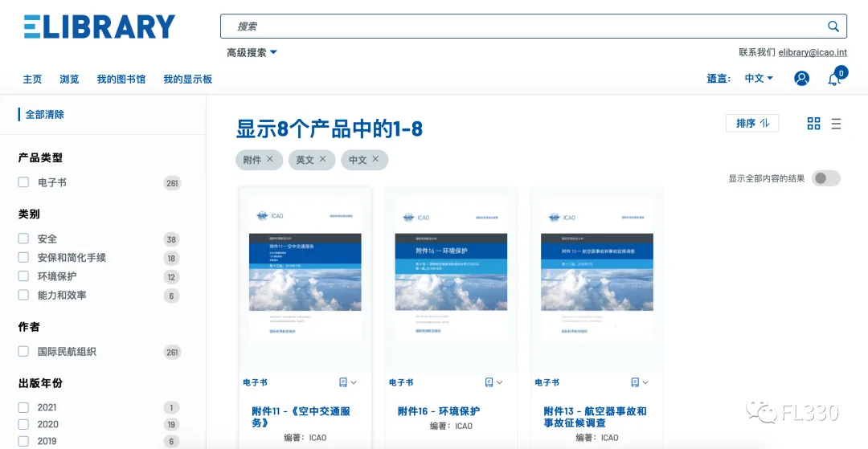
Task: Click 全部清除 to clear filters
Action: tap(45, 115)
